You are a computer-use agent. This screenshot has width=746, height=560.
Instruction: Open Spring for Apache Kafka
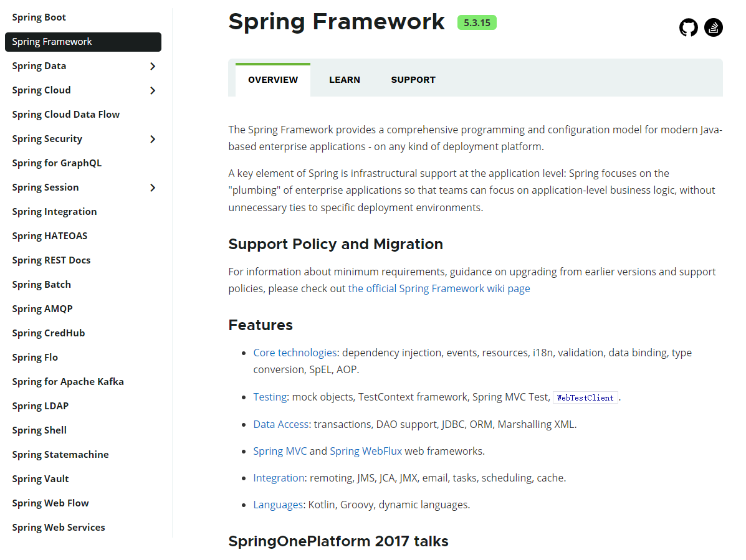pyautogui.click(x=67, y=381)
